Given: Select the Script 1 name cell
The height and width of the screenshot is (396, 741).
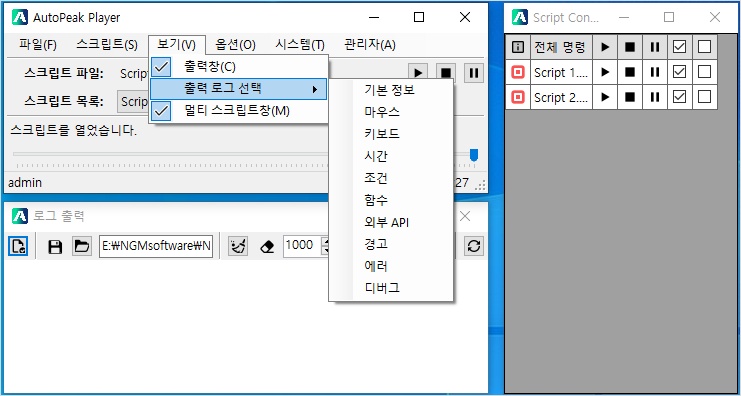Looking at the screenshot, I should pos(561,72).
